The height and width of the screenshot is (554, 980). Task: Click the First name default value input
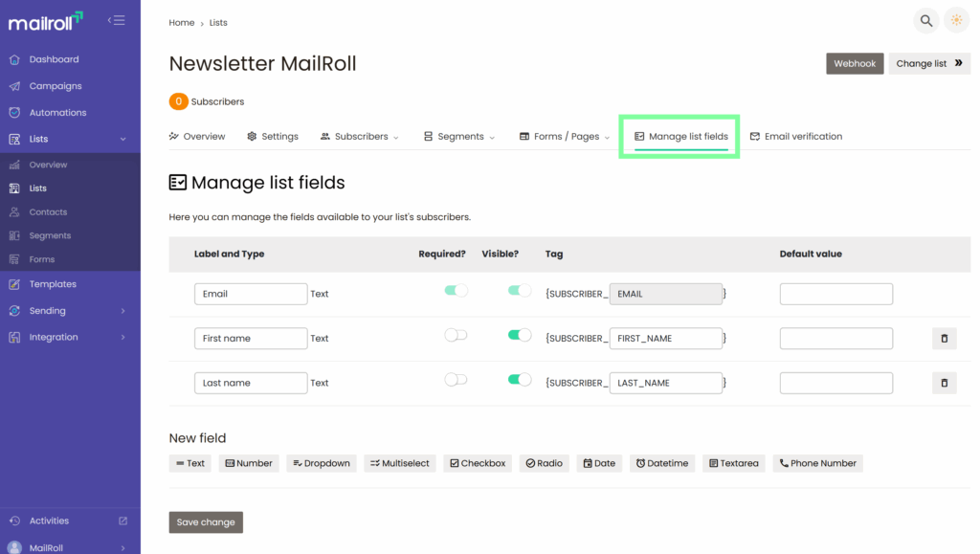point(835,339)
